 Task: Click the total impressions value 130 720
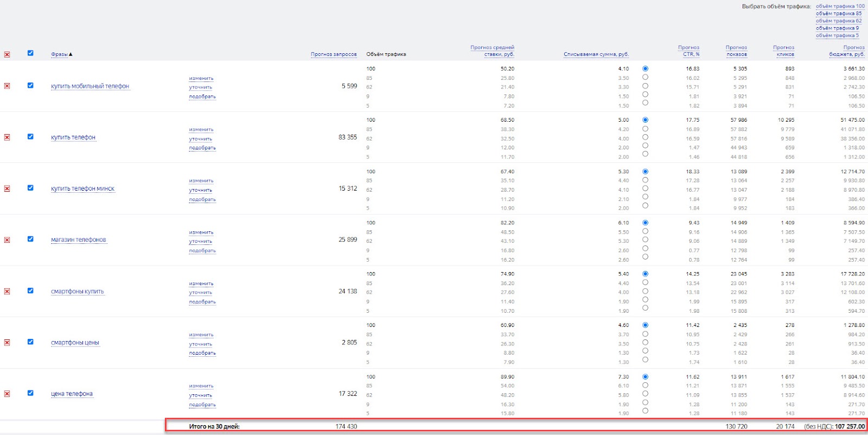tap(736, 426)
